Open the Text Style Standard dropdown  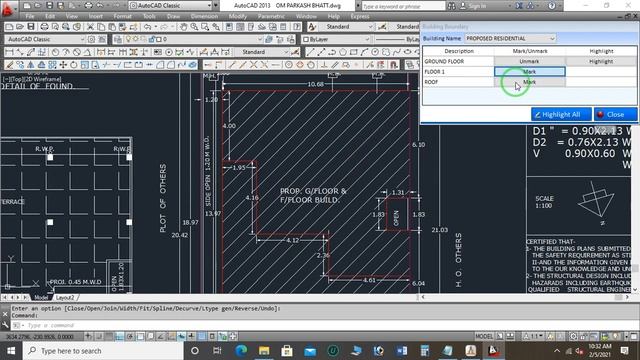[371, 27]
